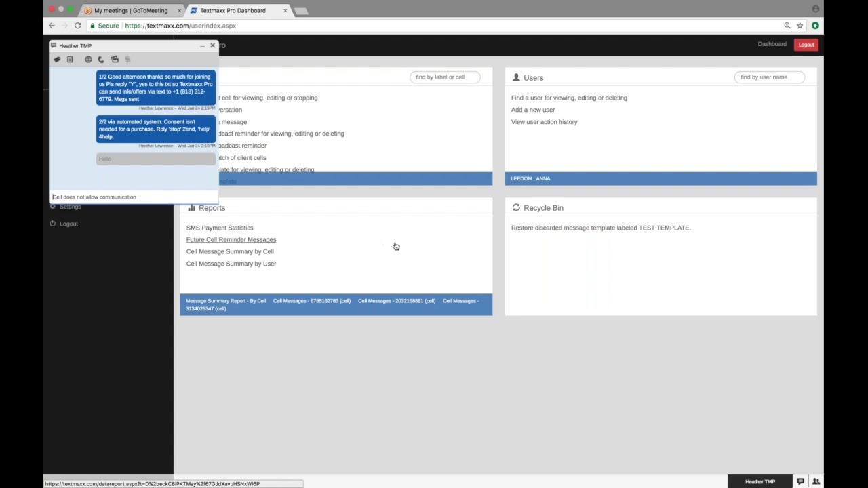Open View user action history

coord(544,122)
